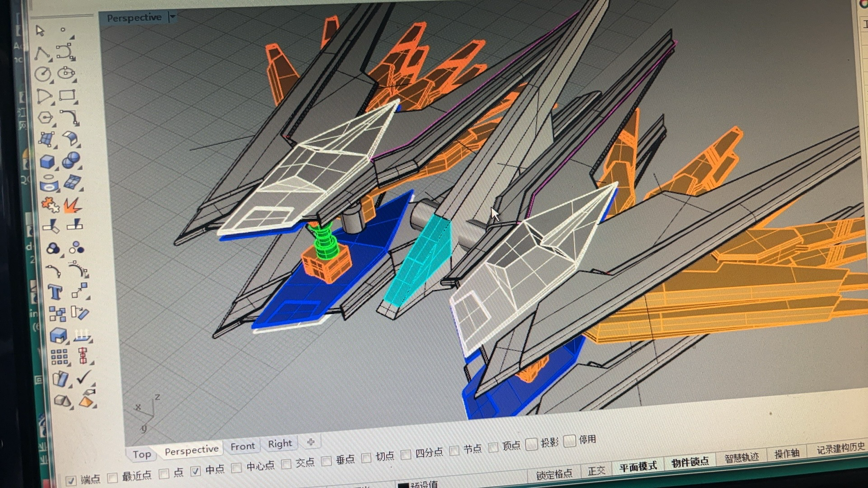Switch to the Right viewport tab
The image size is (868, 488).
[280, 444]
